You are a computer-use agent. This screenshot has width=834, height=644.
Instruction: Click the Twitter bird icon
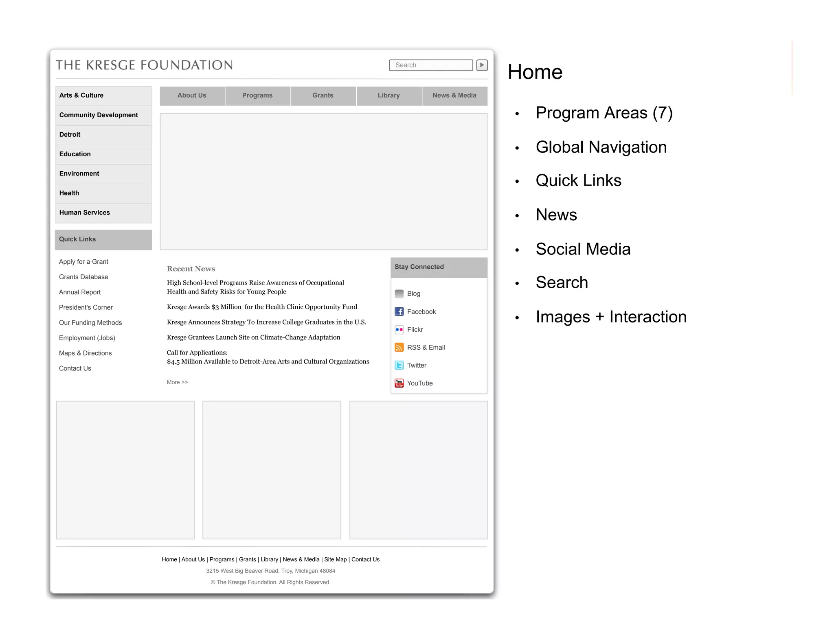tap(399, 365)
